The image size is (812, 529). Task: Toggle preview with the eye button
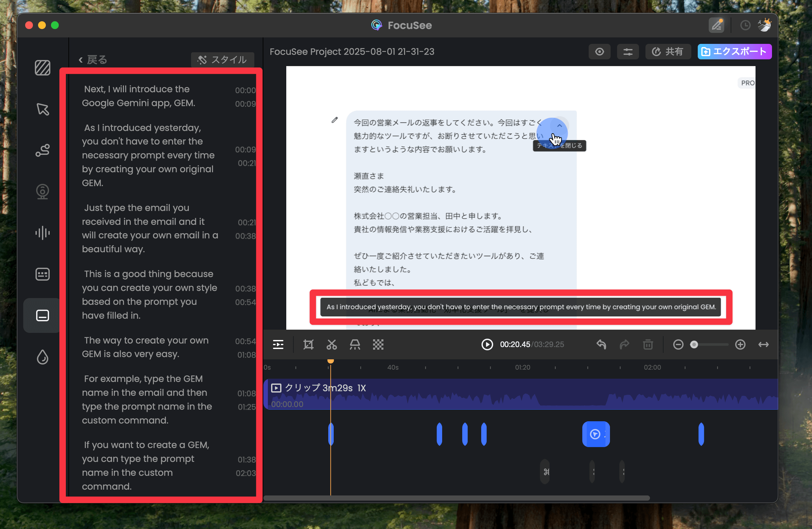pos(599,52)
